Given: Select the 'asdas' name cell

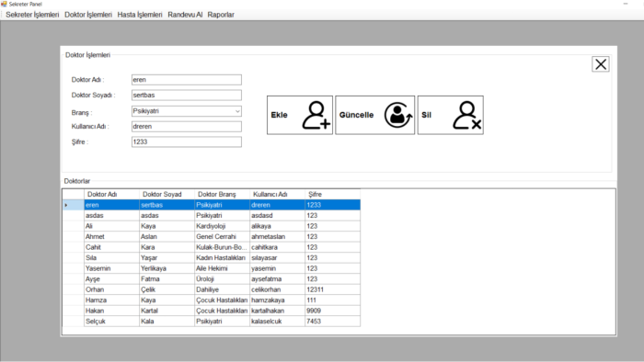Looking at the screenshot, I should point(111,216).
